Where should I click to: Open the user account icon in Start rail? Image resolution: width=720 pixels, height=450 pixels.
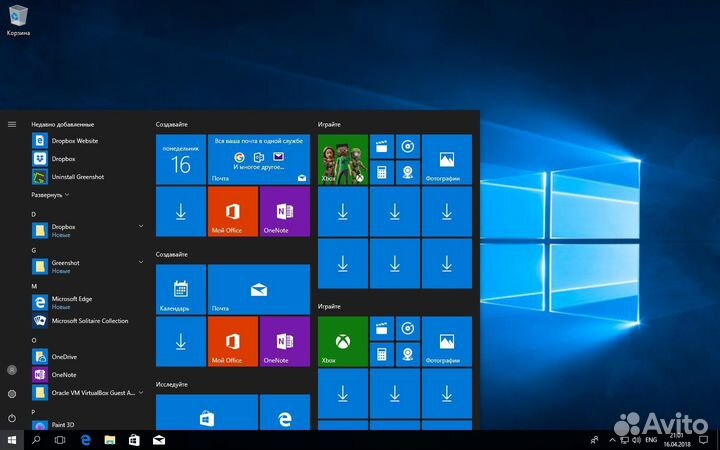[12, 370]
